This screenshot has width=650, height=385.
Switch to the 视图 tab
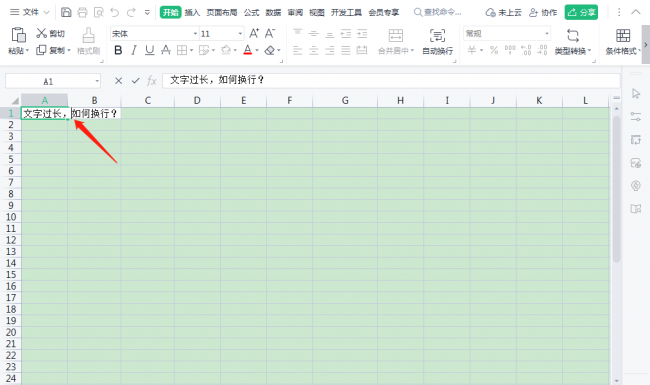(317, 12)
